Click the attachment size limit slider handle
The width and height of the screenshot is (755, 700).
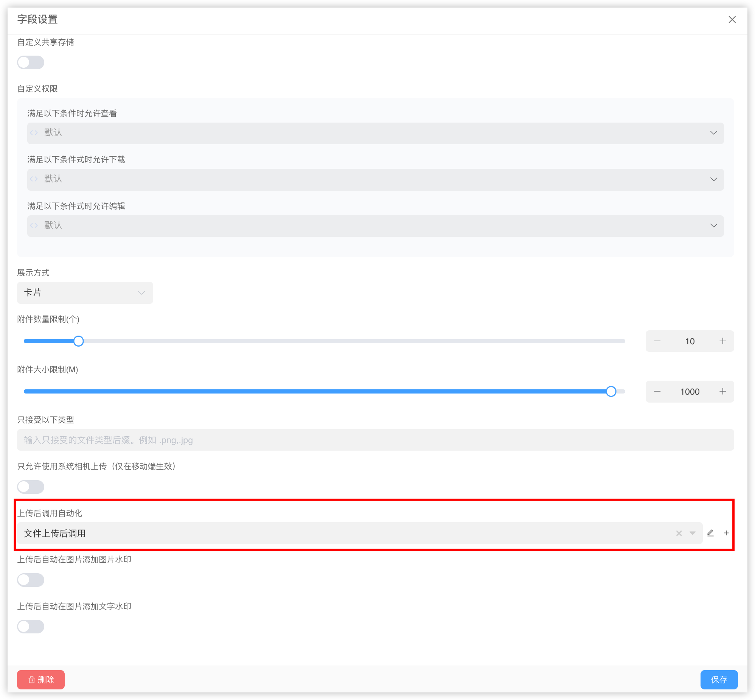[611, 391]
